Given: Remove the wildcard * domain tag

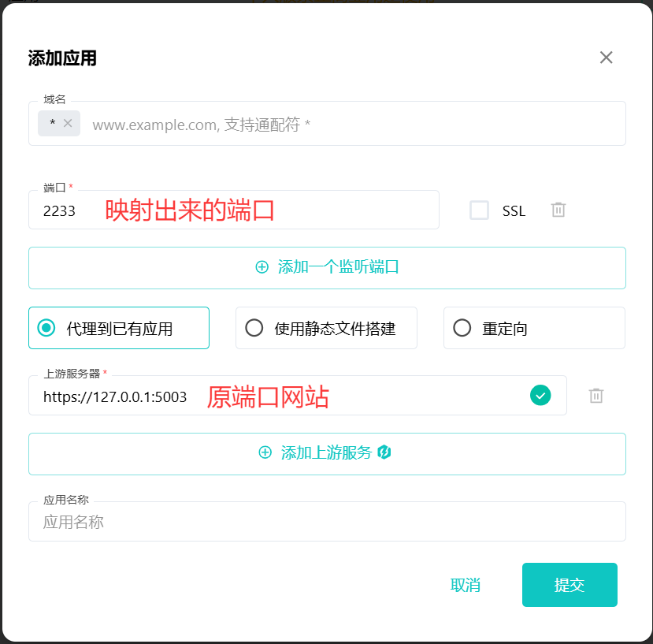Looking at the screenshot, I should coord(67,123).
